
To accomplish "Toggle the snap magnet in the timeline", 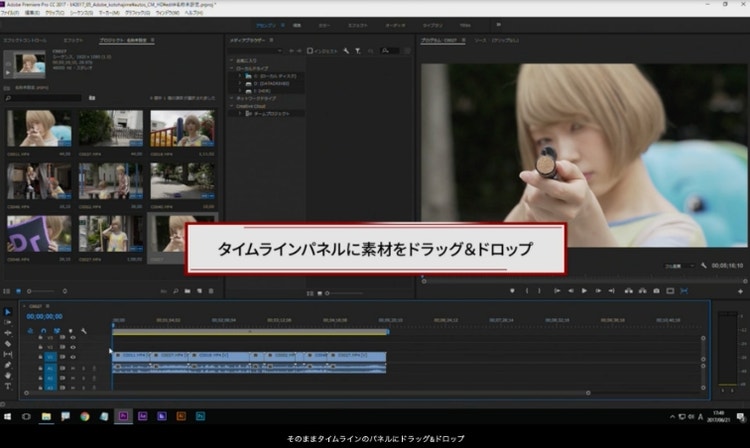I will 44,330.
